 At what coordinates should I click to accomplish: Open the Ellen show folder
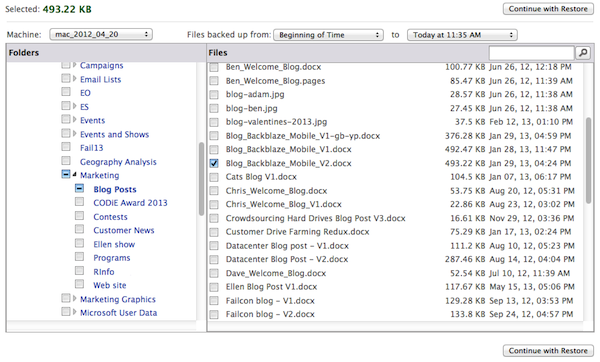point(114,244)
